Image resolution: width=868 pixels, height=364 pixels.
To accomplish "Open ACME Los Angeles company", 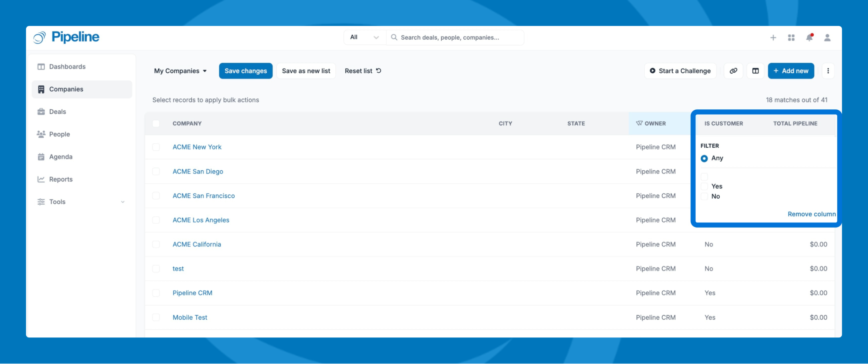I will coord(201,220).
